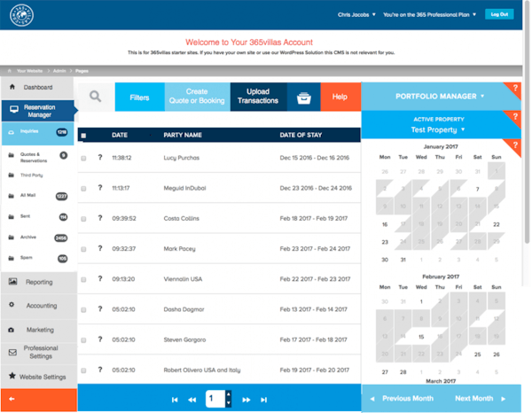Viewport: 532px width, 413px height.
Task: Decrement page number with down arrow
Action: tap(229, 403)
